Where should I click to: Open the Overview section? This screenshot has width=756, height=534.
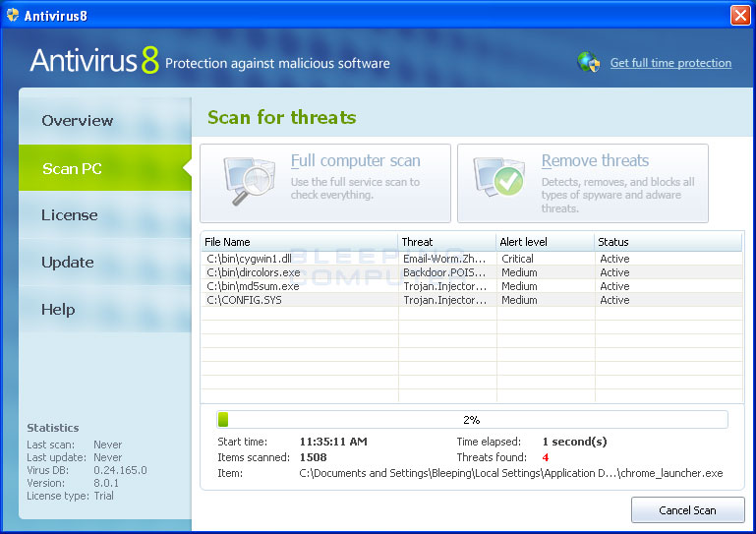point(105,121)
